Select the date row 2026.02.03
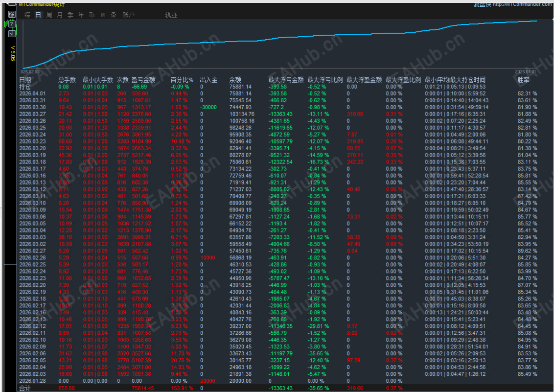554x392 pixels. (x=32, y=374)
